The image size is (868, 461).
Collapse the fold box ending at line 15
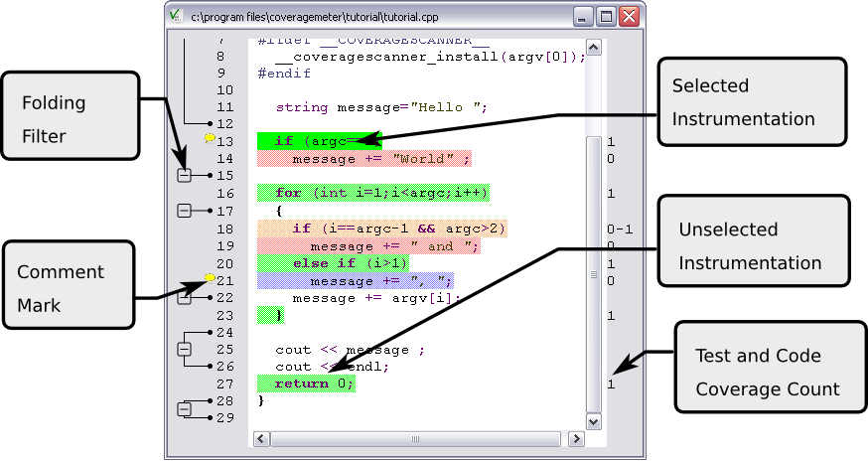pyautogui.click(x=184, y=176)
